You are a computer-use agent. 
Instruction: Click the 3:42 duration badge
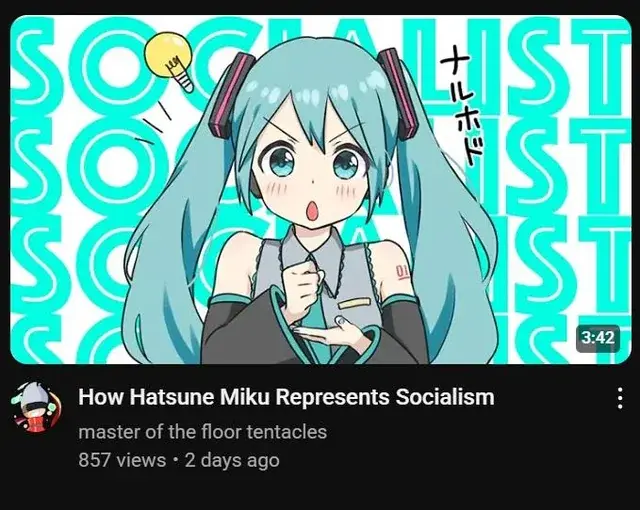(598, 338)
